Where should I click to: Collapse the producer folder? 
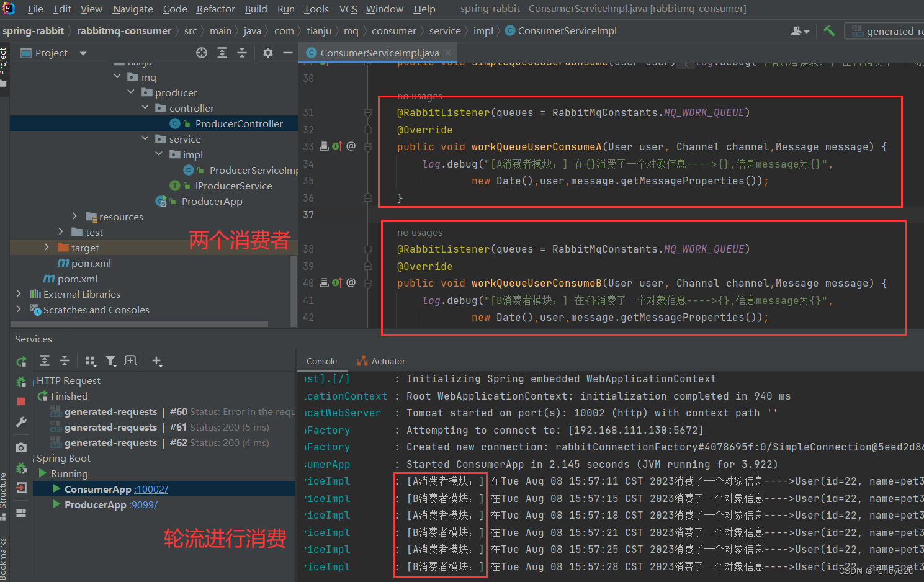(x=131, y=92)
